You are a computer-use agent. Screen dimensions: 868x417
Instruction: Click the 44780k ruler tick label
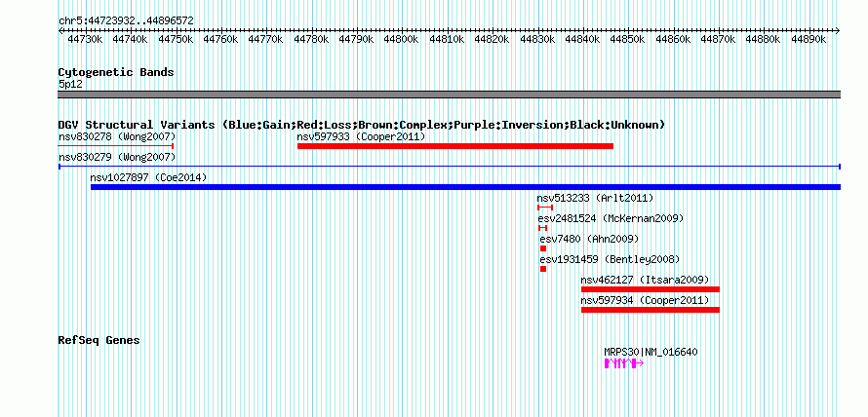click(x=311, y=39)
